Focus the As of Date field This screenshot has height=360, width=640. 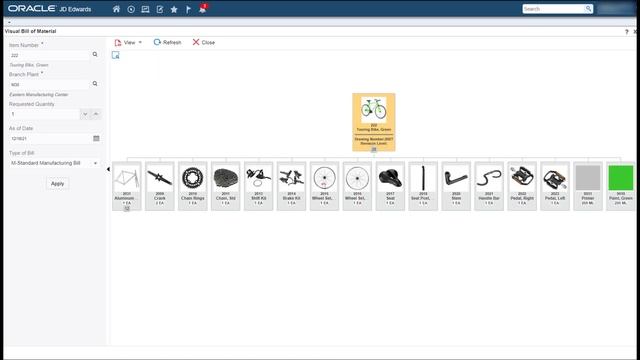49,138
